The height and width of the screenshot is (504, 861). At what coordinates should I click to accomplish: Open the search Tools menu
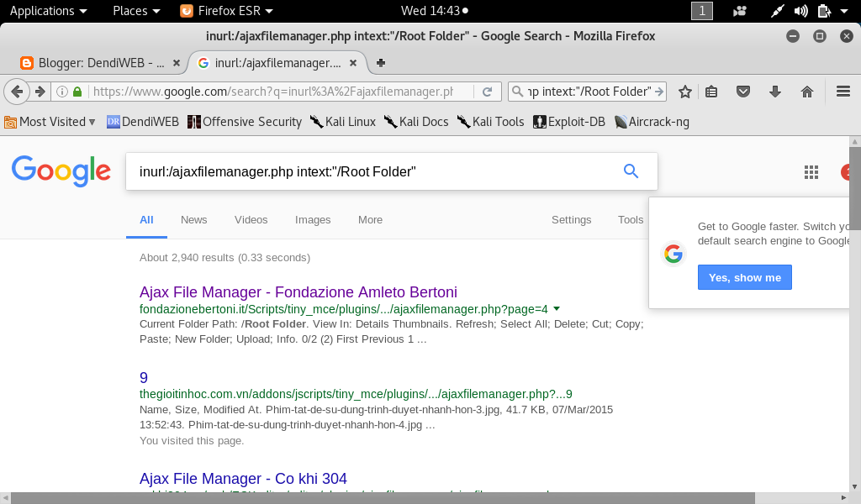tap(631, 220)
